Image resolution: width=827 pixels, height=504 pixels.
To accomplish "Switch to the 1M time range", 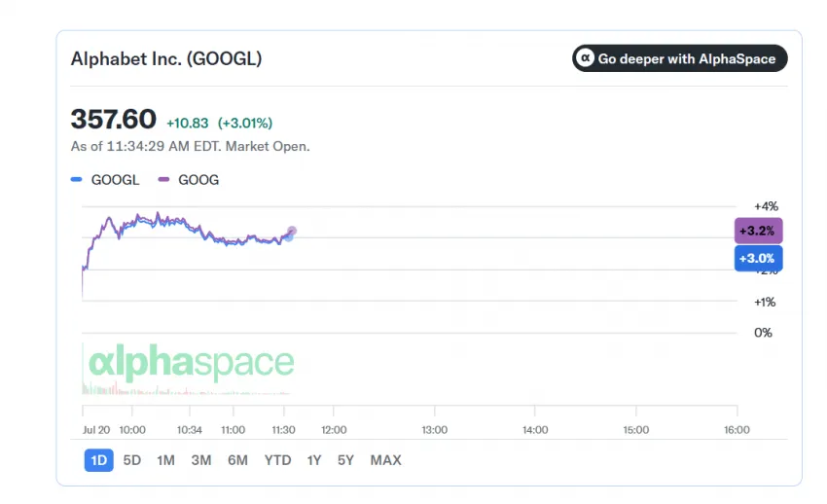I will [165, 460].
